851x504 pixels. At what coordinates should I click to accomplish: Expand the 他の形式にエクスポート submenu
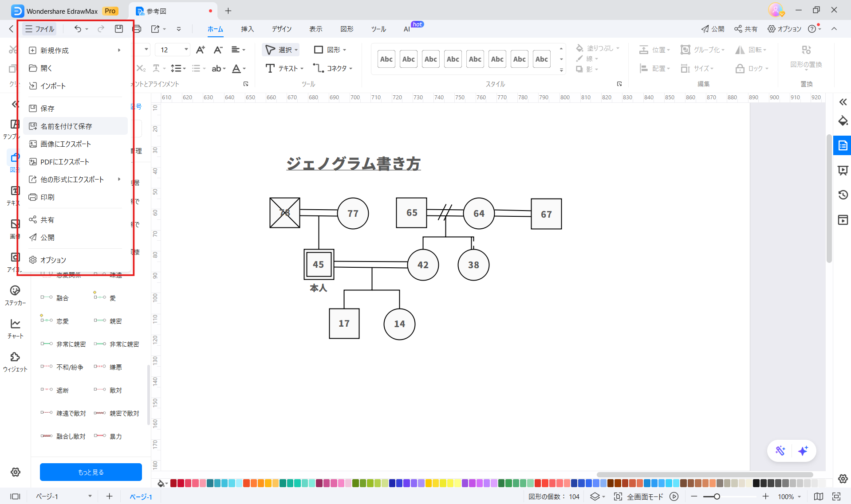(118, 180)
